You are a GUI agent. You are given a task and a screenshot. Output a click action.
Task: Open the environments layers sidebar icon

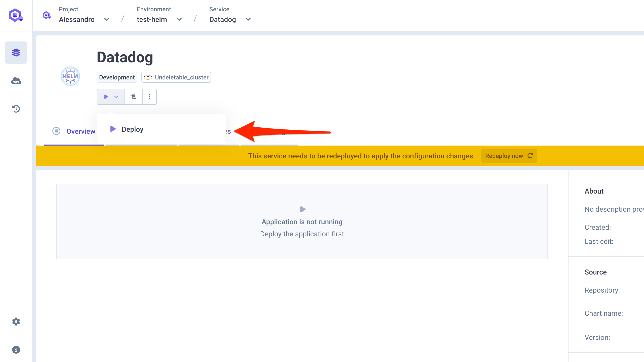tap(16, 53)
